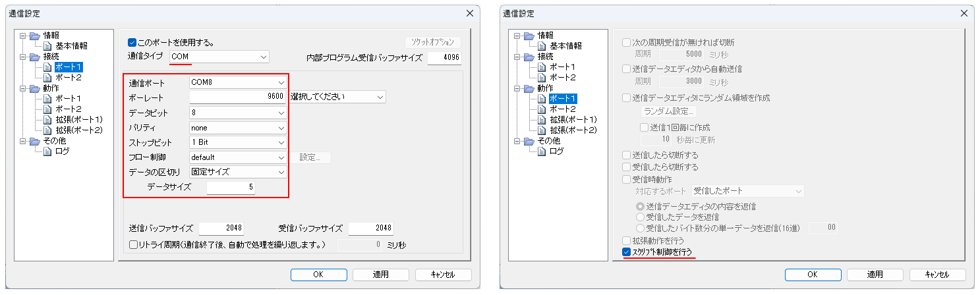The height and width of the screenshot is (295, 980).
Task: Select 拡張(ポート1) in right dialog tree
Action: (573, 120)
